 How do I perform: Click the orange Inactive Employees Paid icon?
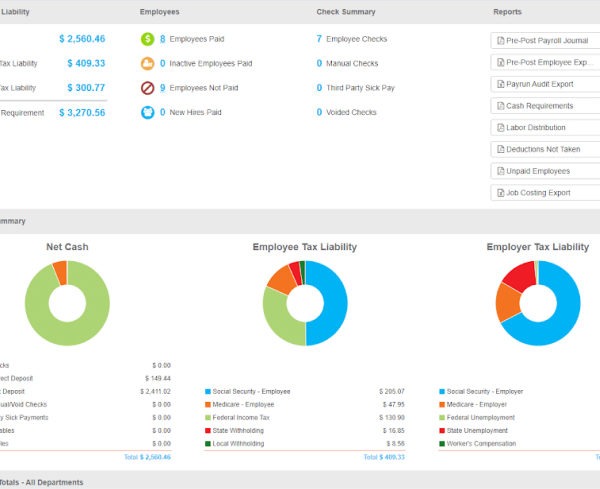[x=147, y=64]
